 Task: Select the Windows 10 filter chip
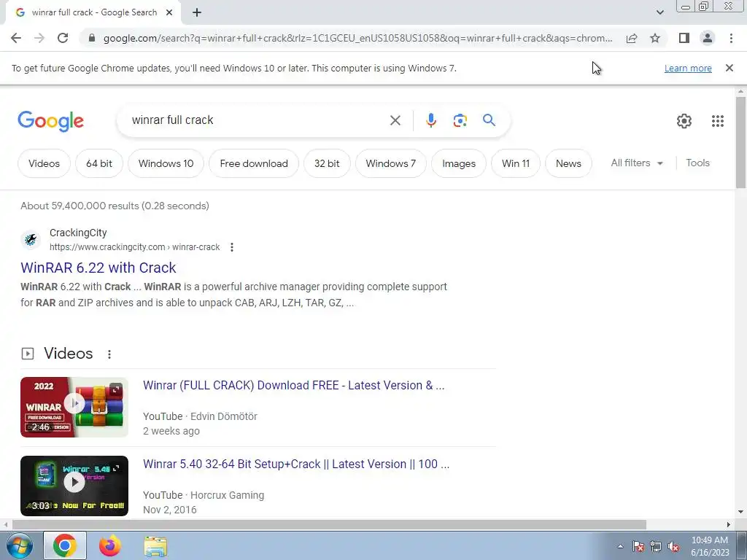click(166, 163)
